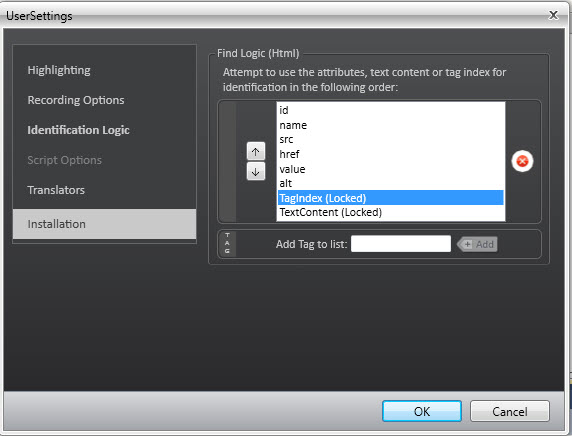The image size is (572, 436).
Task: Close the UserSettings dialog
Action: [553, 15]
